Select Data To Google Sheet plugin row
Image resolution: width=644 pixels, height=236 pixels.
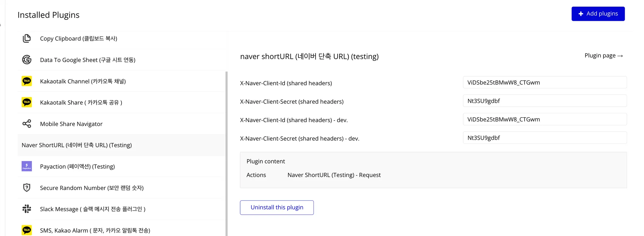[121, 60]
